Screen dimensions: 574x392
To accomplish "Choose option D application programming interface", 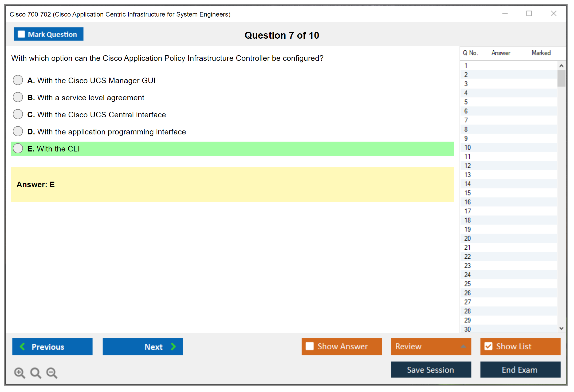I will pos(18,131).
